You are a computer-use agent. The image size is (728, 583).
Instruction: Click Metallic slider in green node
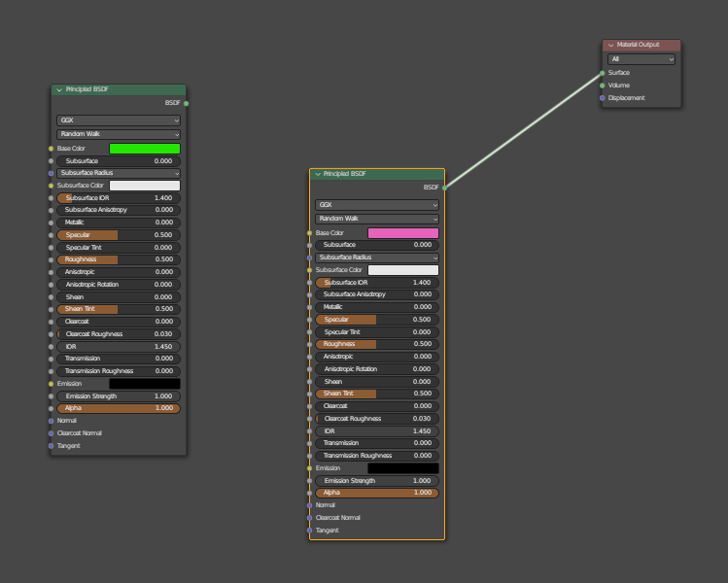(x=119, y=223)
